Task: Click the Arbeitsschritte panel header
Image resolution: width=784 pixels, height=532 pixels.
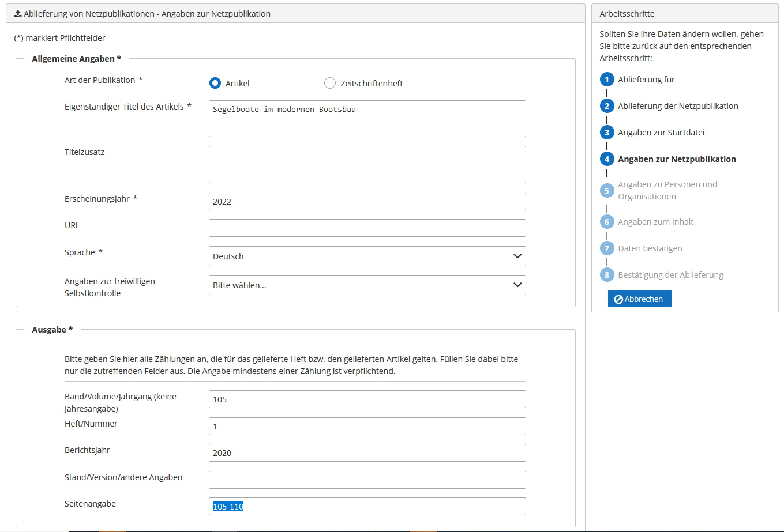Action: click(685, 13)
